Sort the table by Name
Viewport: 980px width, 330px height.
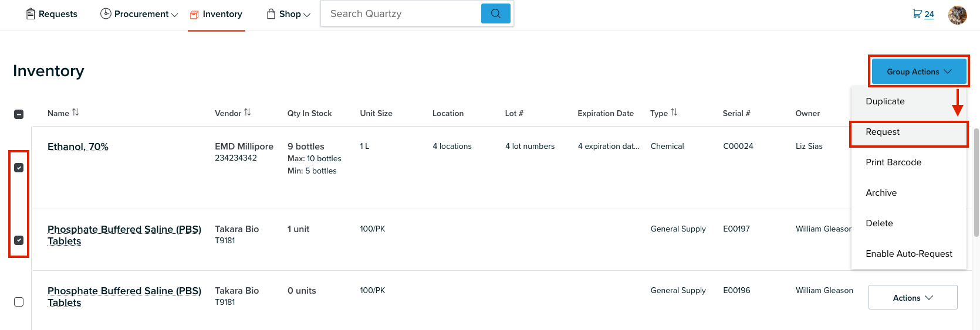63,113
